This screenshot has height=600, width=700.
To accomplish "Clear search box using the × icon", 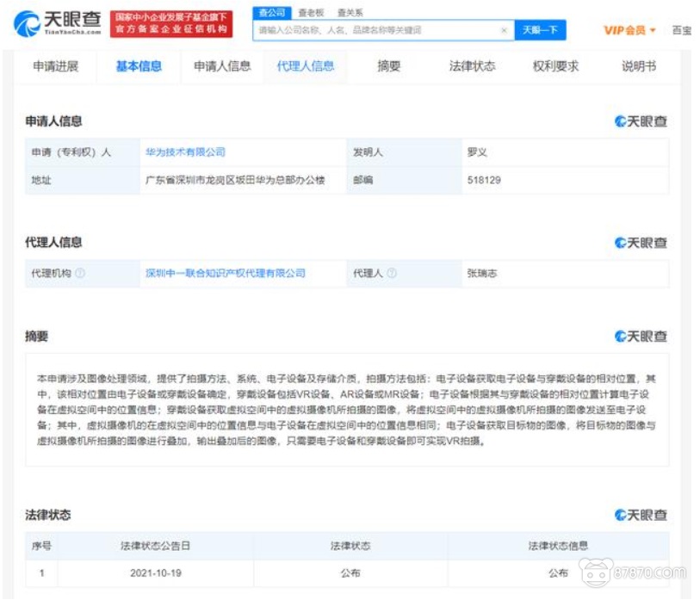I will click(502, 30).
